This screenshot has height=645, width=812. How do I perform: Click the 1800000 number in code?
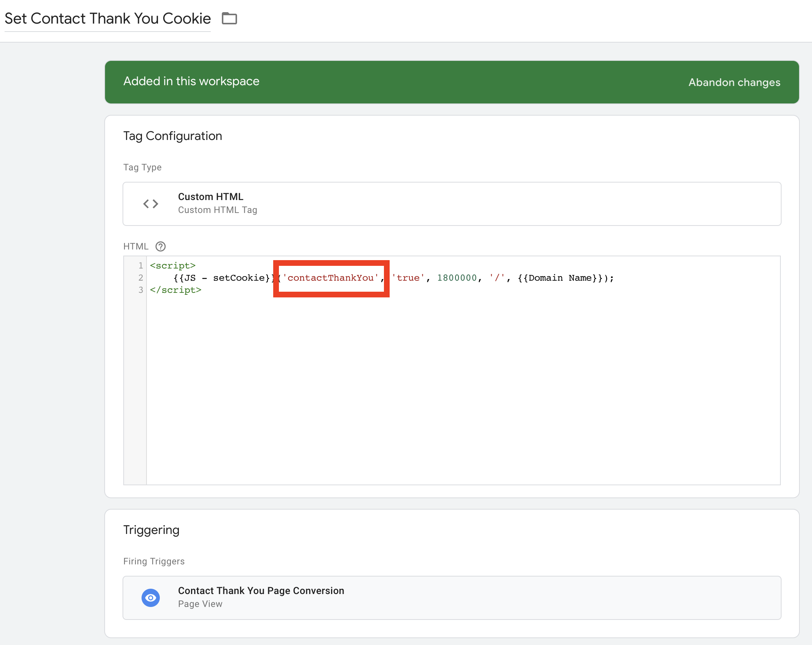[x=457, y=278]
